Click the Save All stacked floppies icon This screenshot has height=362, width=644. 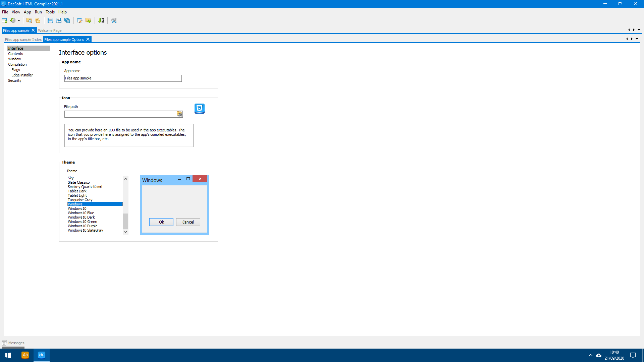coord(67,20)
